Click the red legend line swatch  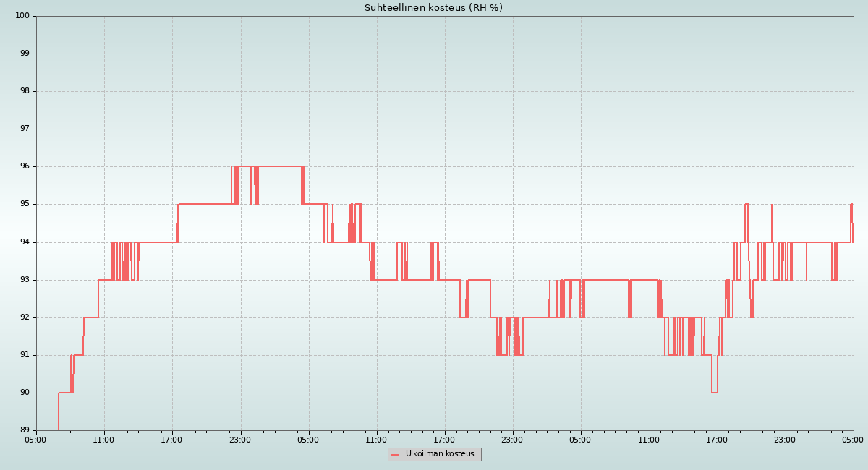pos(395,455)
